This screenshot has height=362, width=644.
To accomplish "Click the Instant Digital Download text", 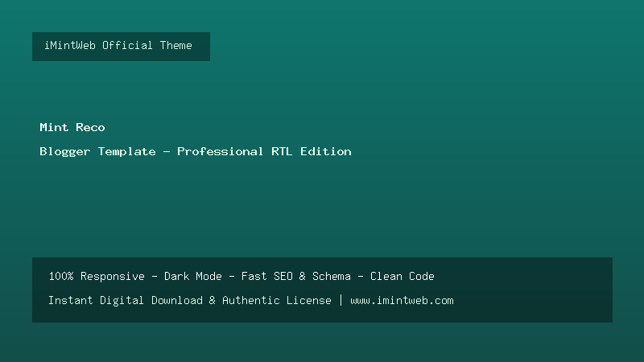I will [126, 300].
